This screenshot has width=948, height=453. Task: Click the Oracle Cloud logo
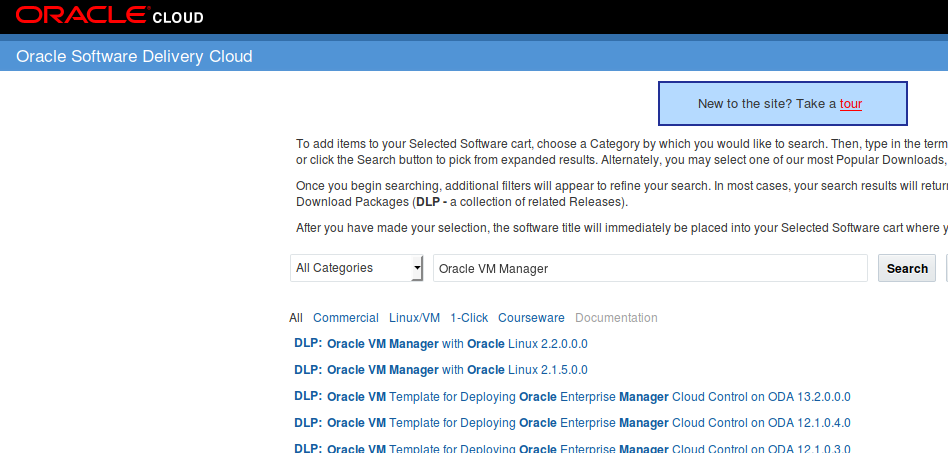coord(109,16)
